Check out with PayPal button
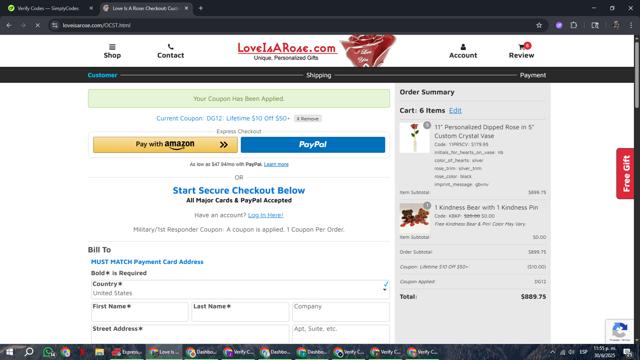The width and height of the screenshot is (640, 360). pyautogui.click(x=313, y=144)
